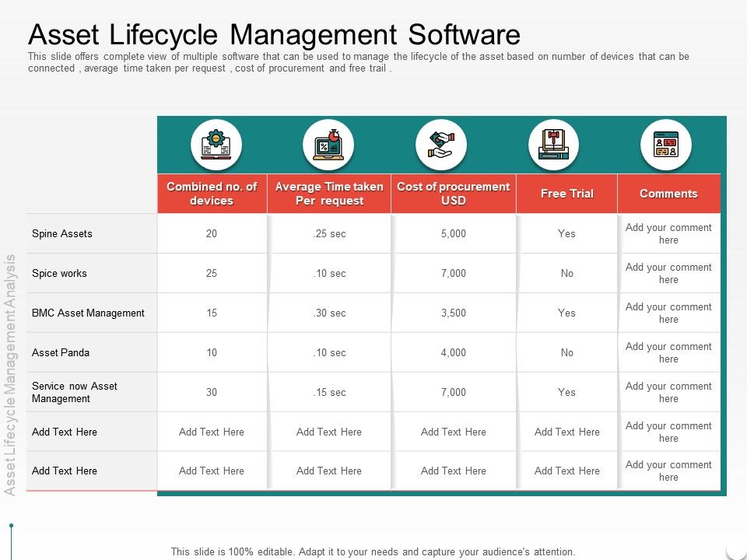The image size is (747, 560).
Task: Select the .30 sec cell for BMC Asset Management
Action: 329,313
